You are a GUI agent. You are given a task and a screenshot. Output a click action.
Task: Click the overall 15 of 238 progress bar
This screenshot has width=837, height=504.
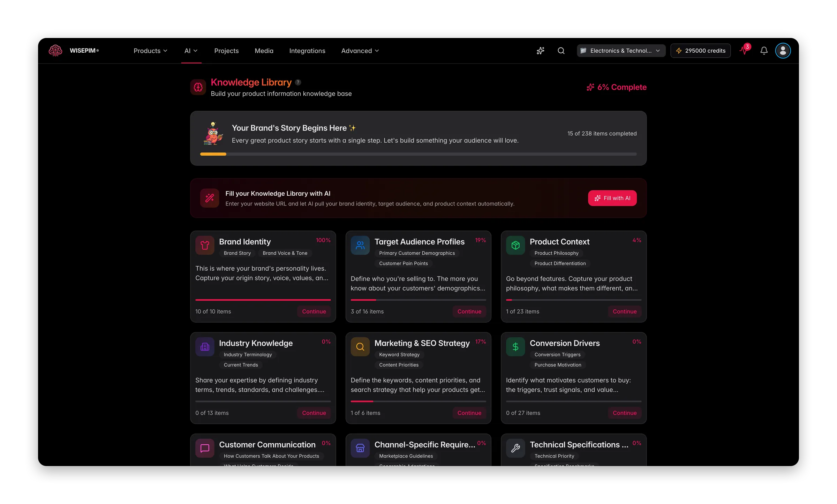pos(418,154)
